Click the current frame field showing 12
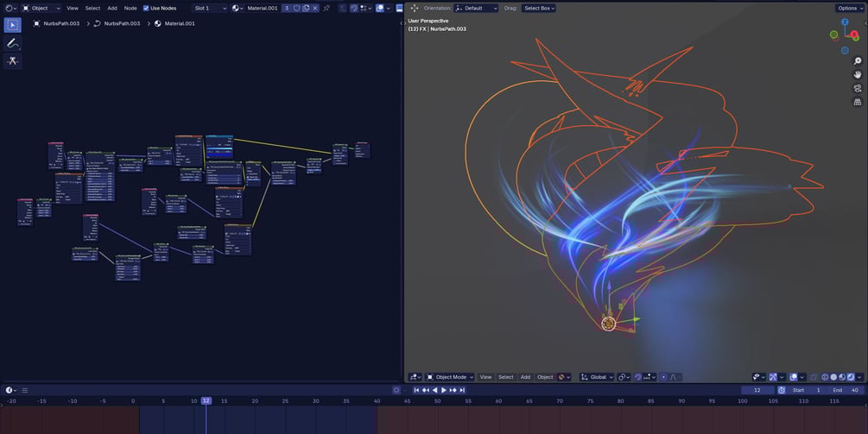This screenshot has height=434, width=868. pos(757,390)
